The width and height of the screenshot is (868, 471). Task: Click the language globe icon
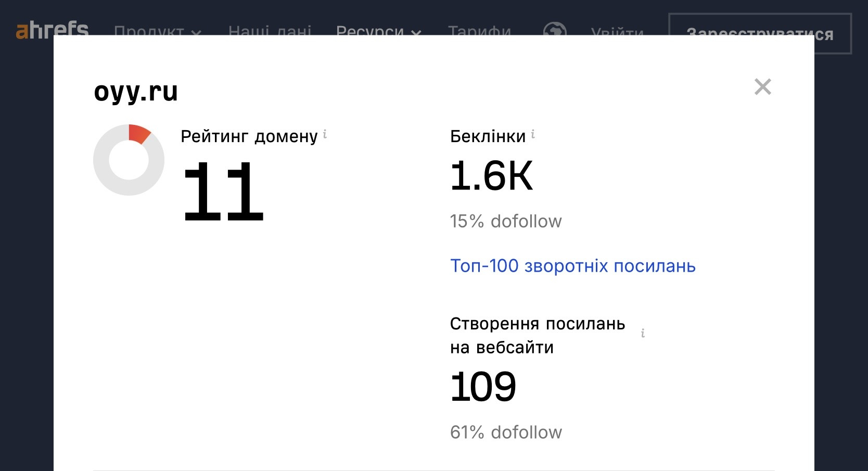point(555,30)
